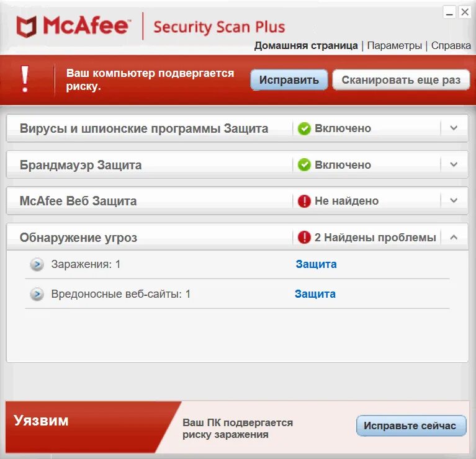Click green checkmark beside virus protection status
Image resolution: width=476 pixels, height=459 pixels.
(x=304, y=128)
